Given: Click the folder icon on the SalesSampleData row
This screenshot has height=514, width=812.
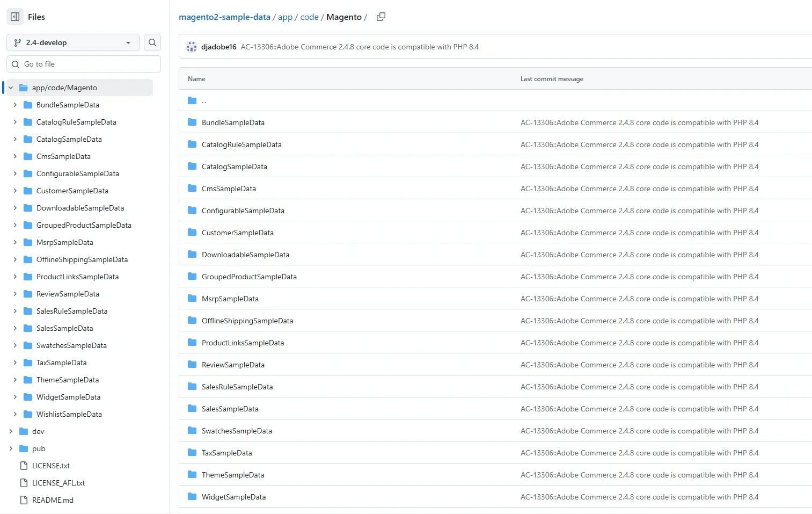Looking at the screenshot, I should [x=192, y=408].
